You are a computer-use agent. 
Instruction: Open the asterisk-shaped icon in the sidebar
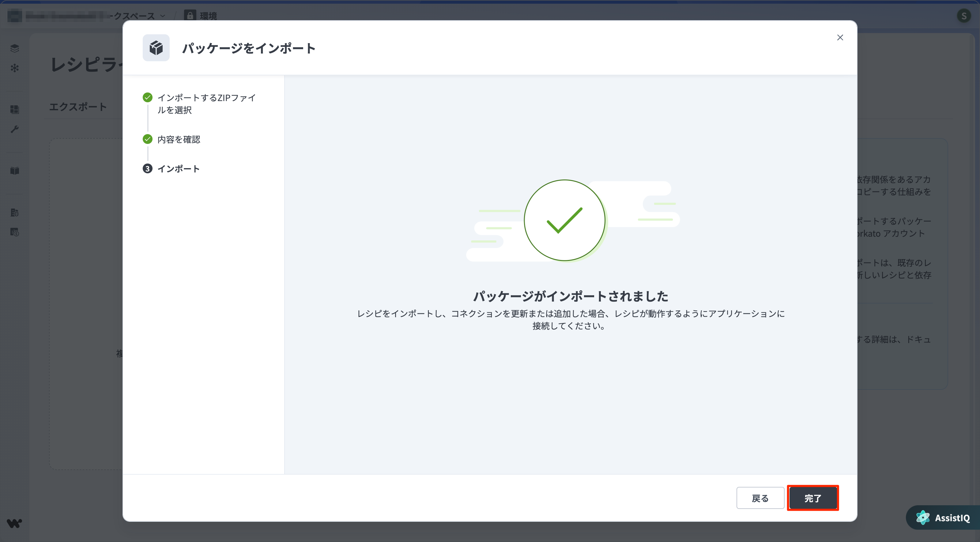(x=14, y=68)
